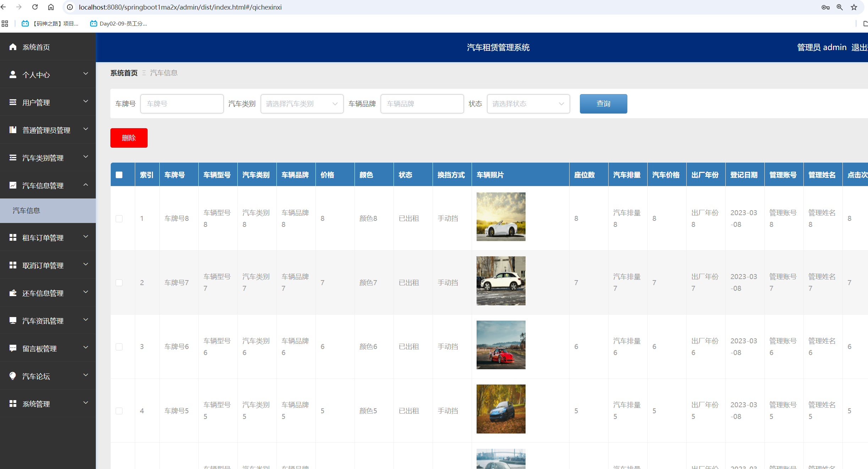
Task: Open 【码神之路】项目 bookmark
Action: tap(50, 23)
